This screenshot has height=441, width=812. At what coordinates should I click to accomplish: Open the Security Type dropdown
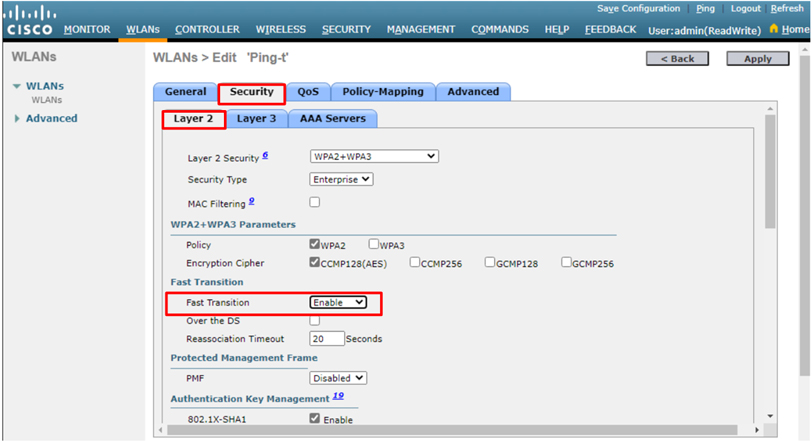341,179
